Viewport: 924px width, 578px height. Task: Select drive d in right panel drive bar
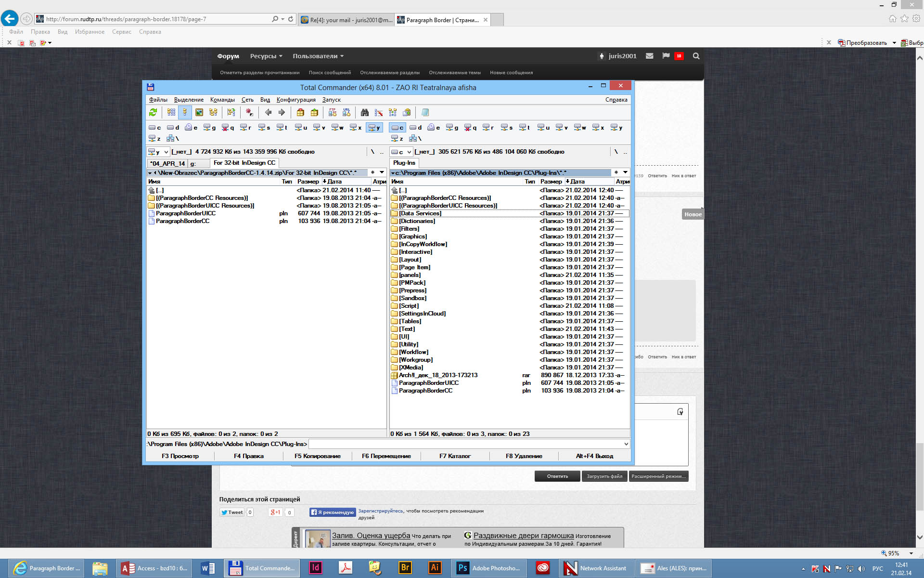[415, 128]
